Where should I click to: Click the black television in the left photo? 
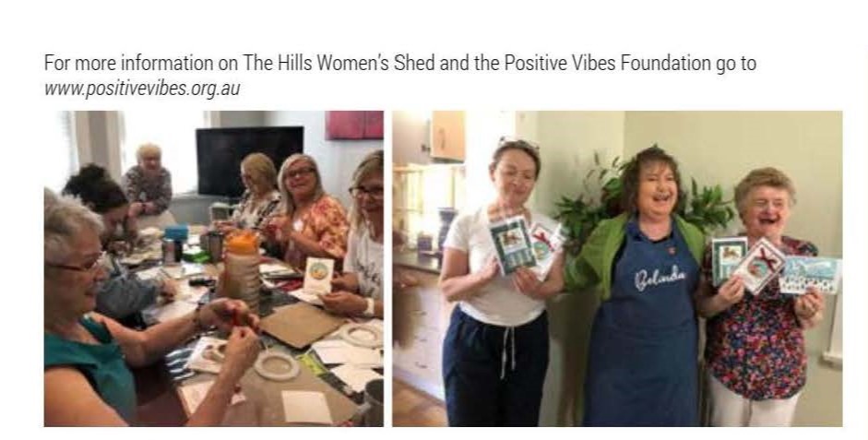(249, 160)
